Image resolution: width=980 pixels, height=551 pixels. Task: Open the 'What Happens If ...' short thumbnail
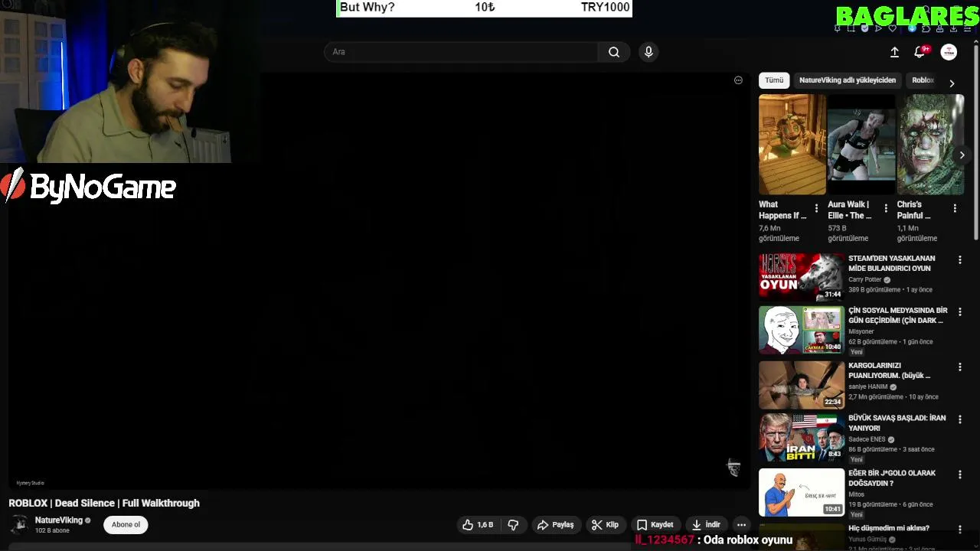coord(792,145)
